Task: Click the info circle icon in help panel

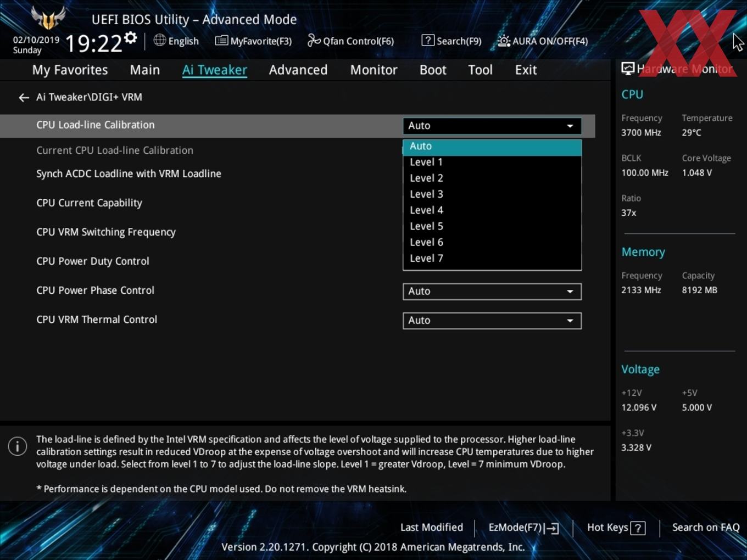Action: [18, 446]
